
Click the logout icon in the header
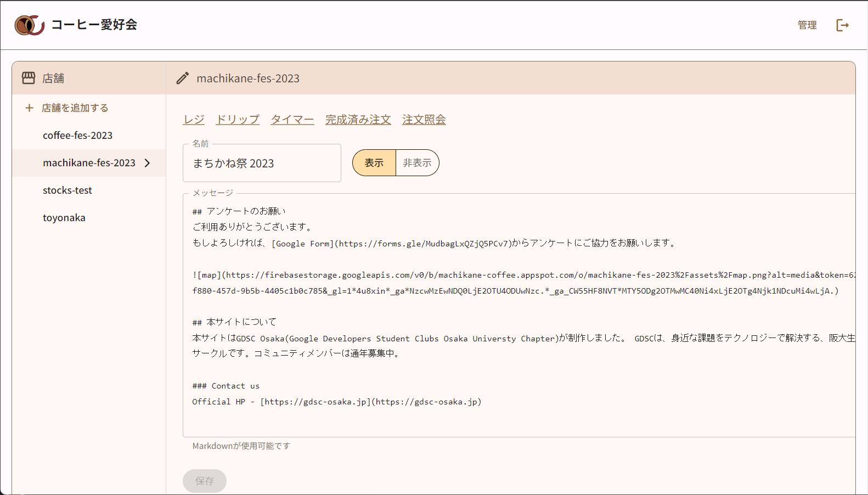click(x=842, y=25)
